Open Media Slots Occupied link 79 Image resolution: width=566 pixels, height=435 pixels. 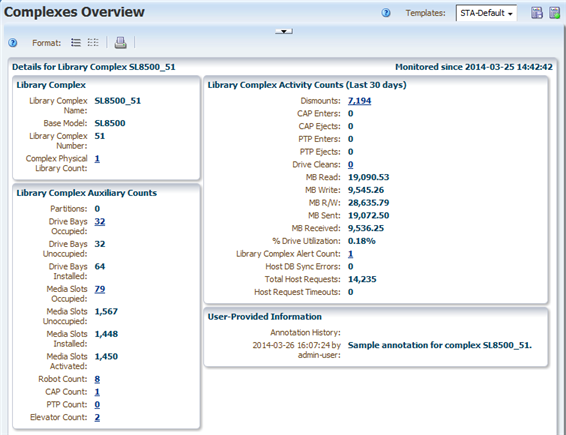(100, 289)
